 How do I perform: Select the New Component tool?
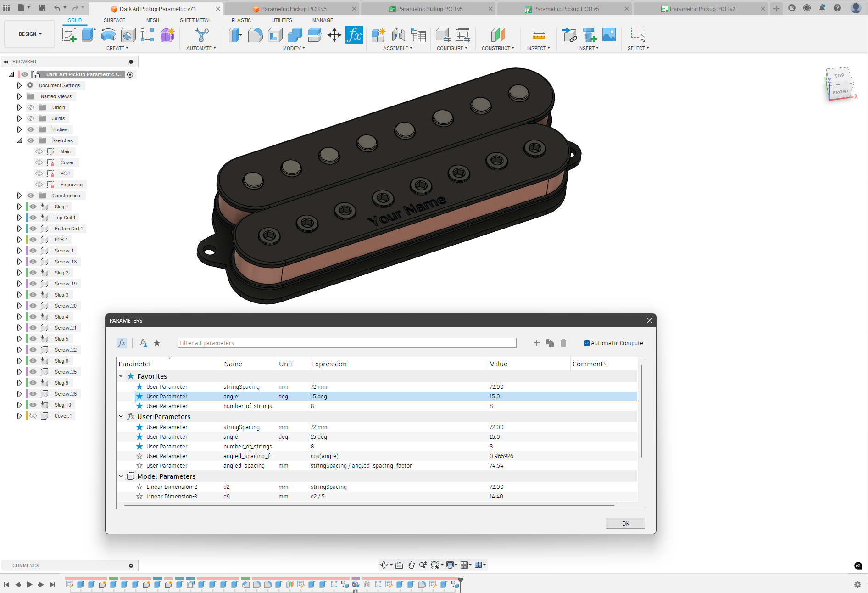click(x=378, y=35)
